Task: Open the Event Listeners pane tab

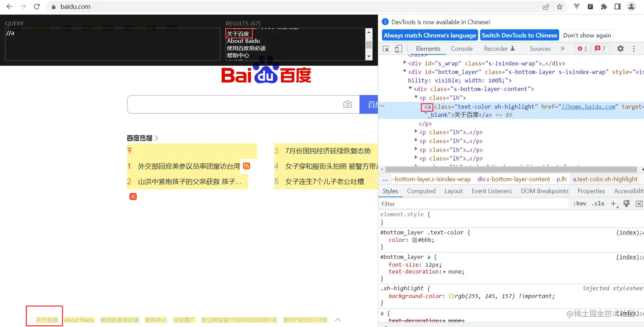Action: (x=492, y=191)
